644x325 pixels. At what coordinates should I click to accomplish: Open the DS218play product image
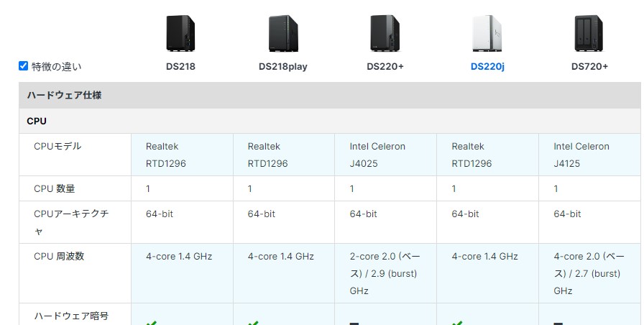pos(283,33)
